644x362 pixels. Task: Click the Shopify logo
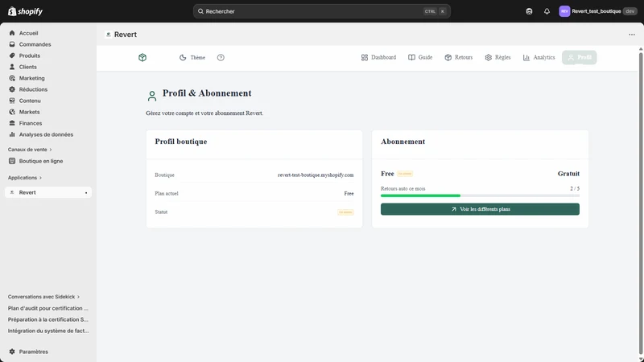pos(25,11)
